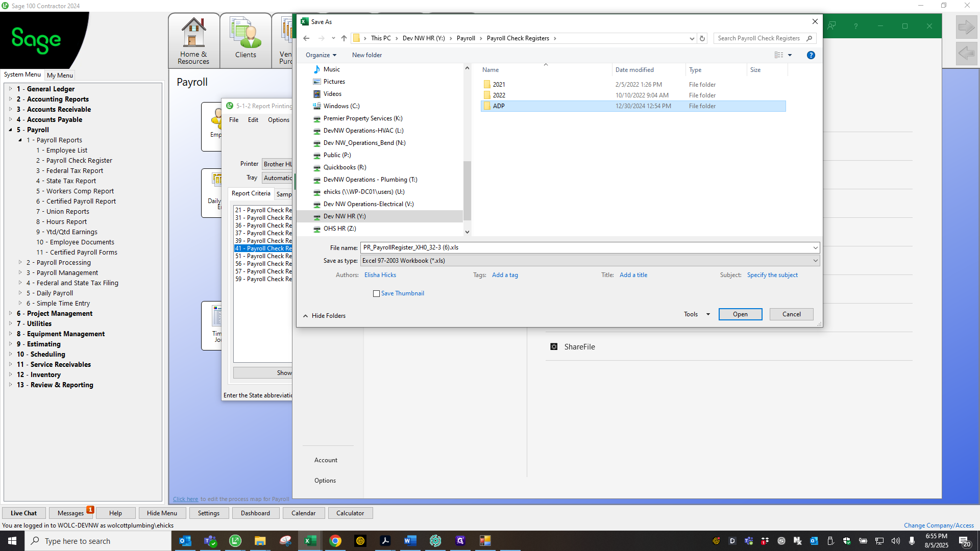Open Outlook from the taskbar

pyautogui.click(x=185, y=541)
